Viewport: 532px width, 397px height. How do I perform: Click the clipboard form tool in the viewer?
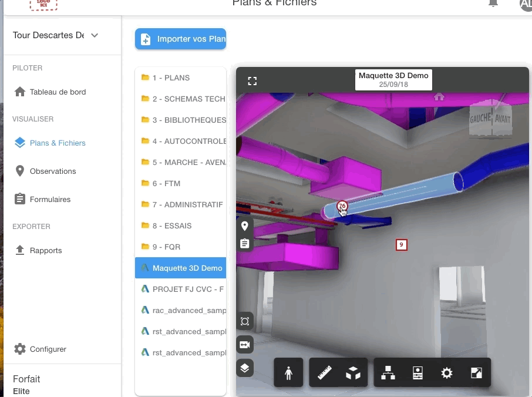click(x=245, y=243)
